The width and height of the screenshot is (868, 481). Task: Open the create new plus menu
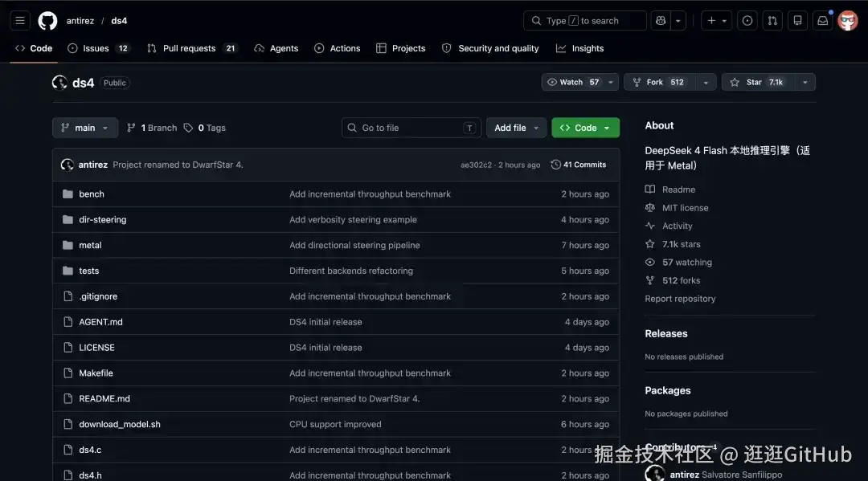[716, 20]
